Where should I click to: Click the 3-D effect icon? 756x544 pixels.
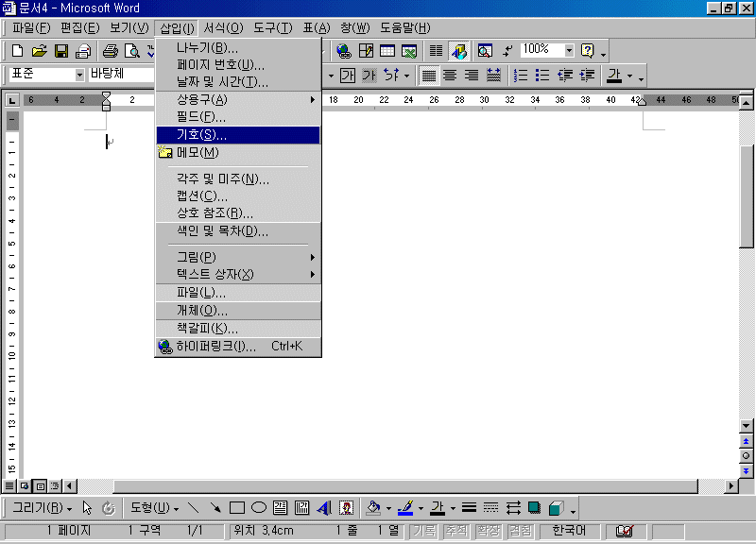click(556, 508)
